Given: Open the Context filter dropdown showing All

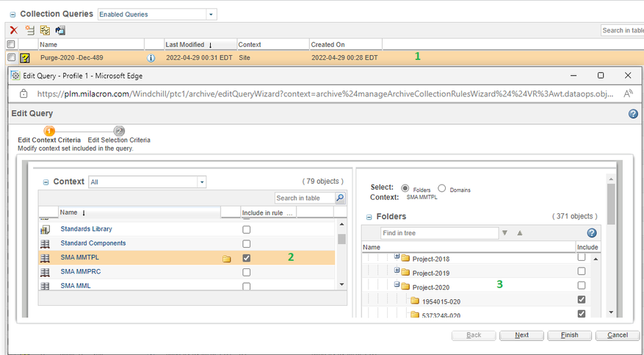Looking at the screenshot, I should click(x=201, y=182).
